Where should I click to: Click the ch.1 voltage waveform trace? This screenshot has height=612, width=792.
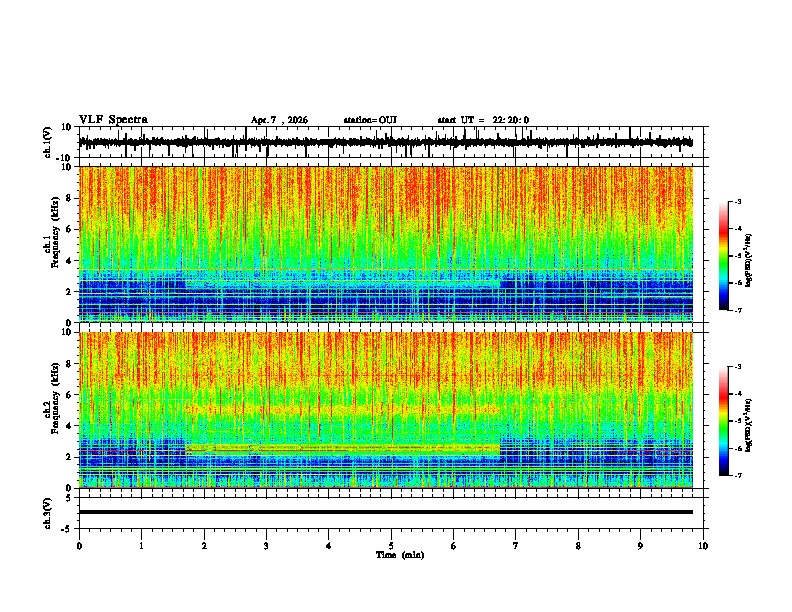point(385,142)
